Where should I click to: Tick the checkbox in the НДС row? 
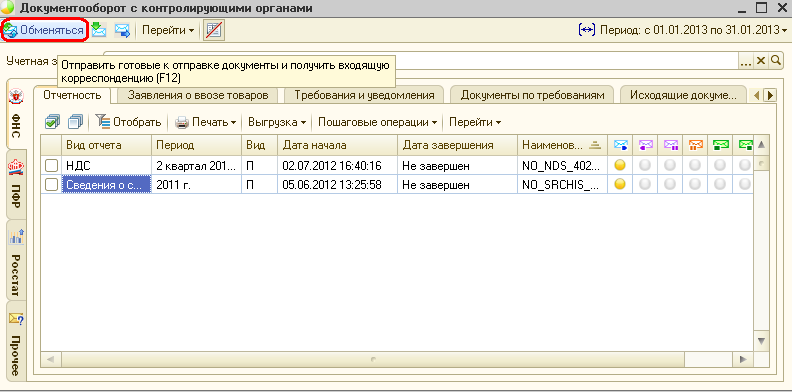tap(52, 166)
